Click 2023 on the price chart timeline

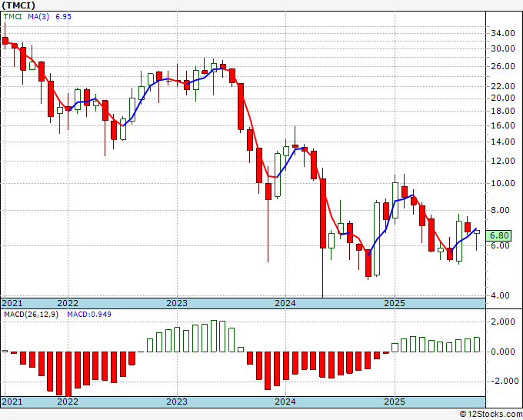click(177, 303)
